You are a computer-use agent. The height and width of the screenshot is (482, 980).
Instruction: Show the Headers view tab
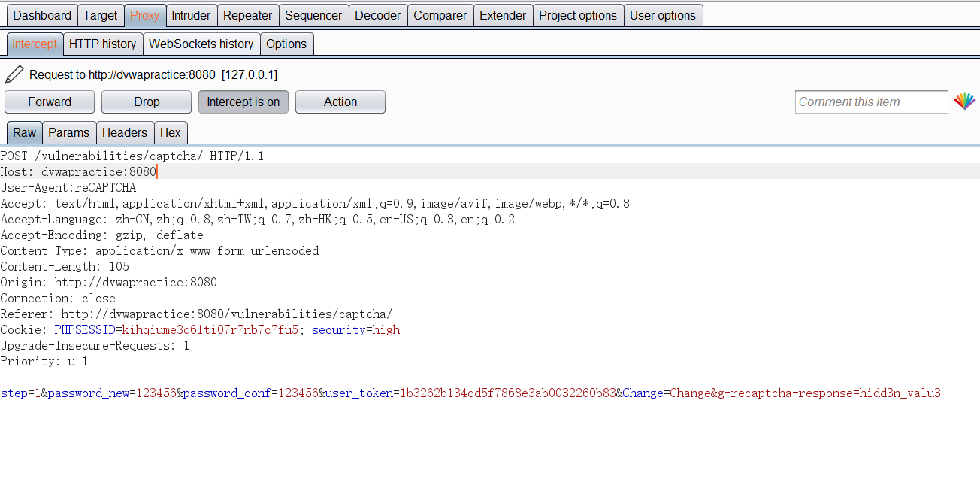[x=125, y=132]
